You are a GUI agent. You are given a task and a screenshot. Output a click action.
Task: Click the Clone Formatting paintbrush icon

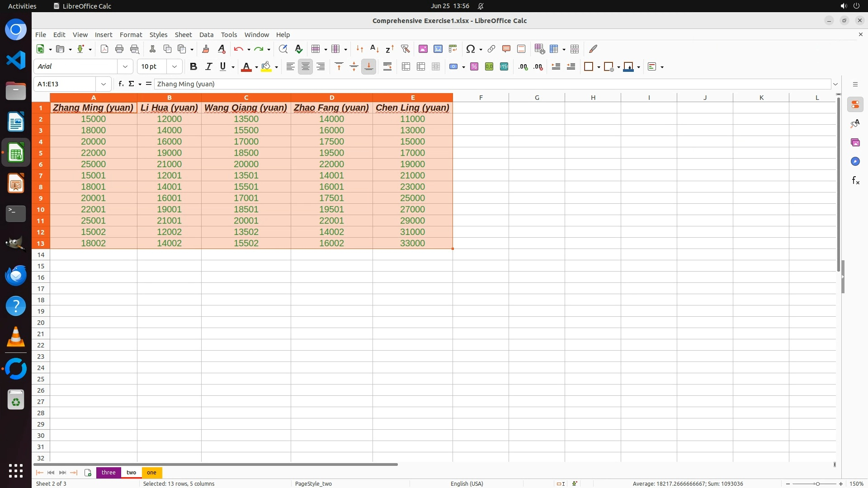tap(206, 49)
